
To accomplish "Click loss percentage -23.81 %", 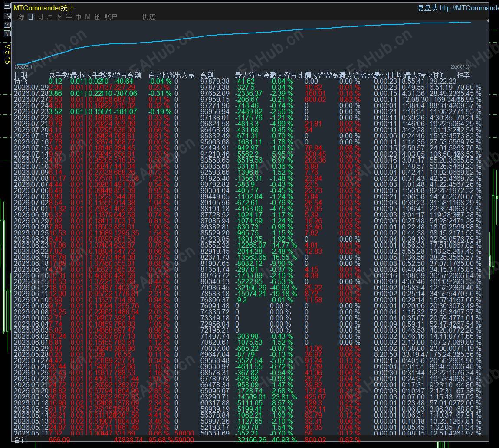I will (283, 397).
